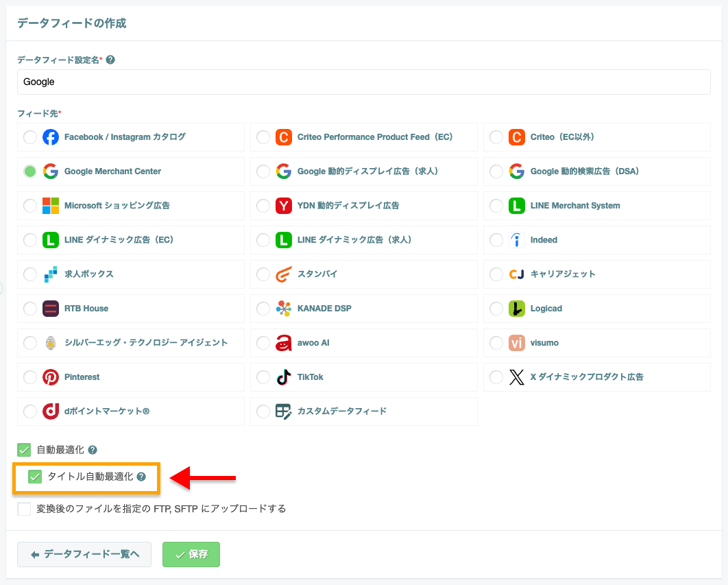The image size is (728, 585).
Task: Open help for データフィード設定名
Action: [110, 60]
